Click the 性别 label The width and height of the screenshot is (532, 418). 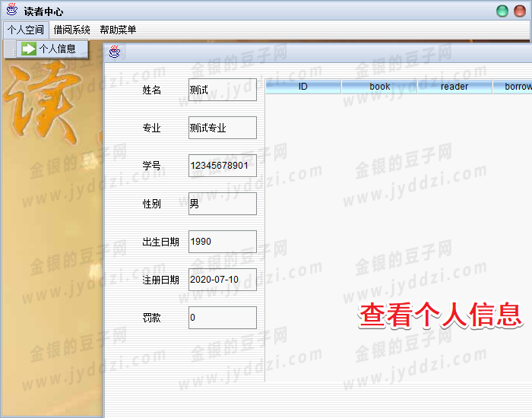point(152,204)
